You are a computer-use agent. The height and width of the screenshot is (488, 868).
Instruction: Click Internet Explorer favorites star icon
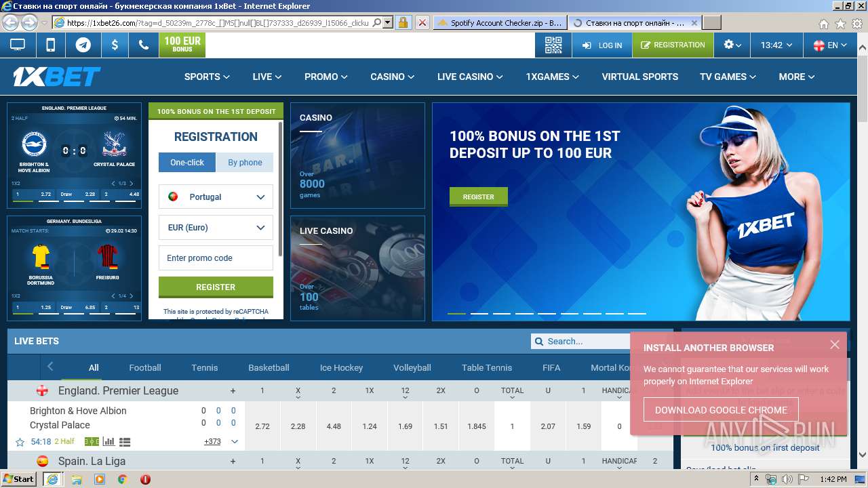point(840,24)
